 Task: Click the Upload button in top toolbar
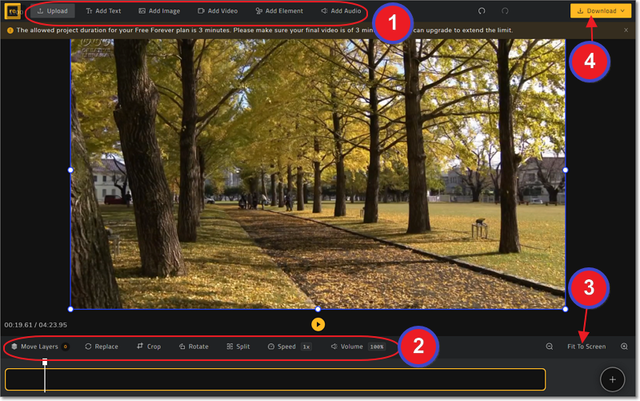coord(52,11)
